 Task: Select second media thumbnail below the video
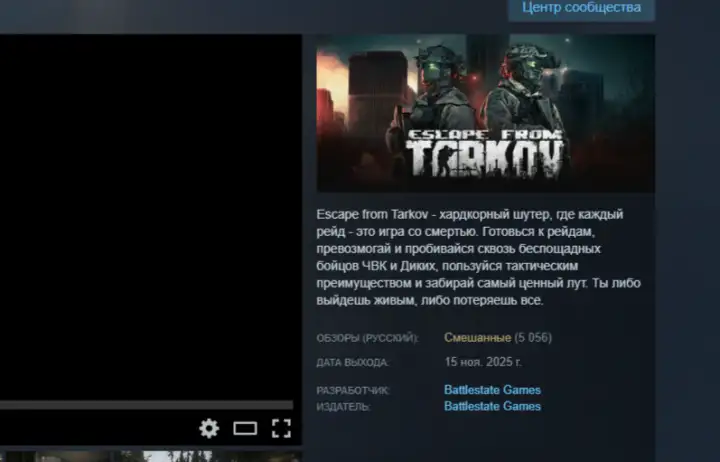[x=200, y=456]
